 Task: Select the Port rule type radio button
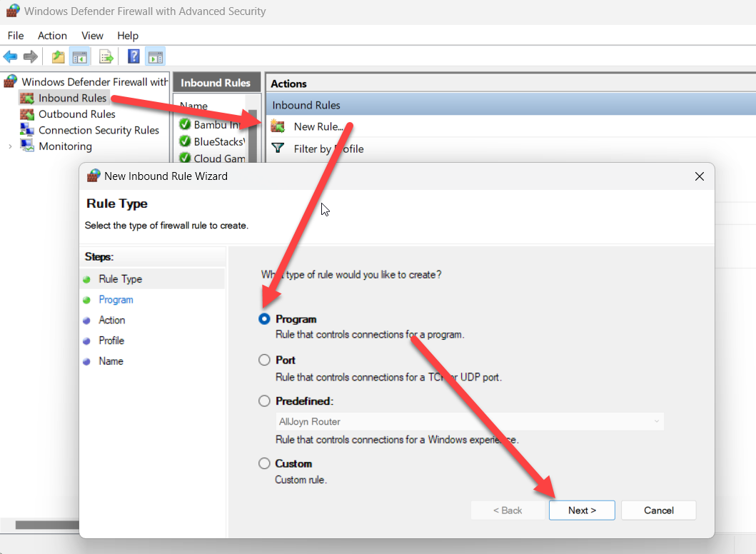pos(264,360)
